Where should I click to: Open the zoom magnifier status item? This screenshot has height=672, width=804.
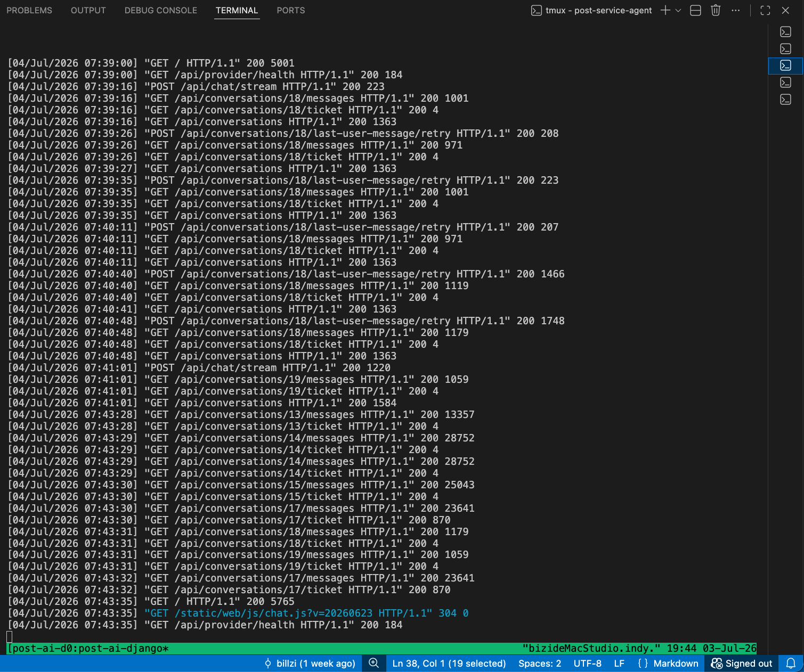tap(374, 663)
